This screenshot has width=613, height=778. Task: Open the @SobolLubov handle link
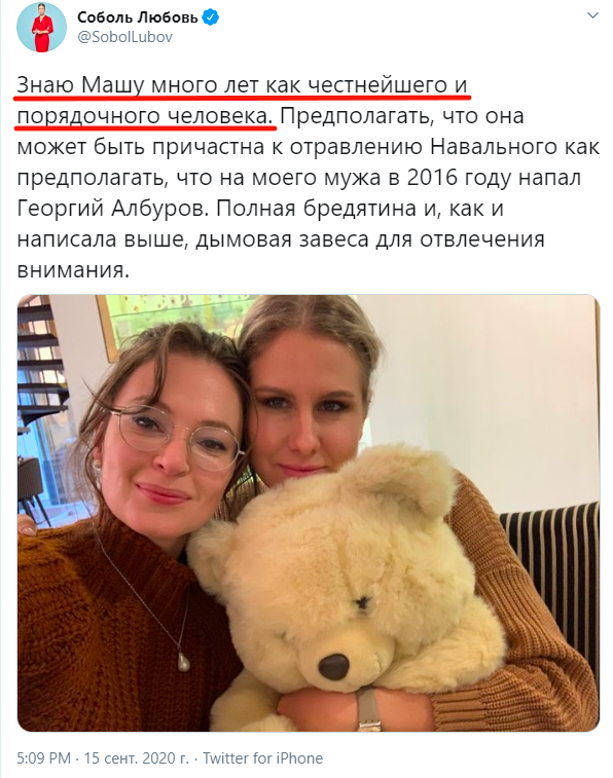125,37
